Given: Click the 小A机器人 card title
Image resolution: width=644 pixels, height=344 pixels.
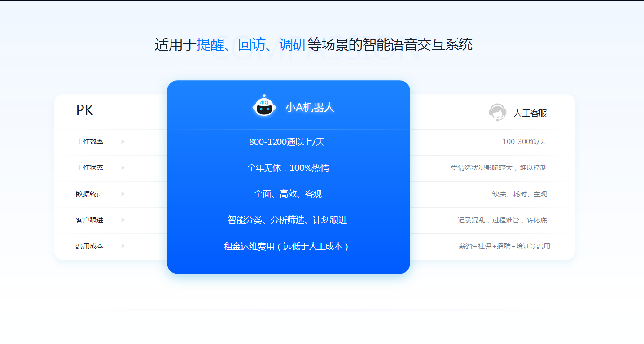Looking at the screenshot, I should click(310, 108).
